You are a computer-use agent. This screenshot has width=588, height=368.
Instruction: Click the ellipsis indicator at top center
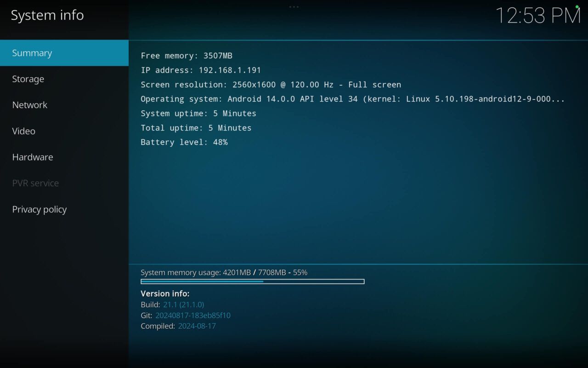pyautogui.click(x=294, y=7)
